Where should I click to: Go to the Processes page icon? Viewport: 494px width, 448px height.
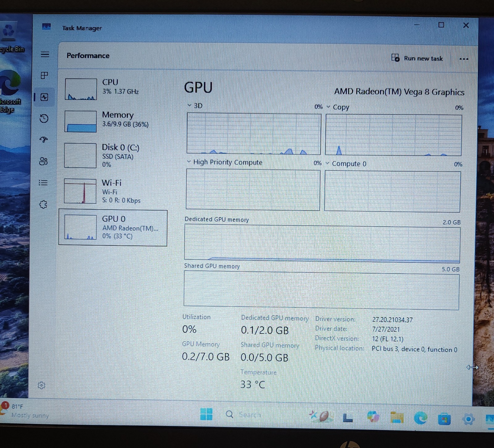click(44, 75)
